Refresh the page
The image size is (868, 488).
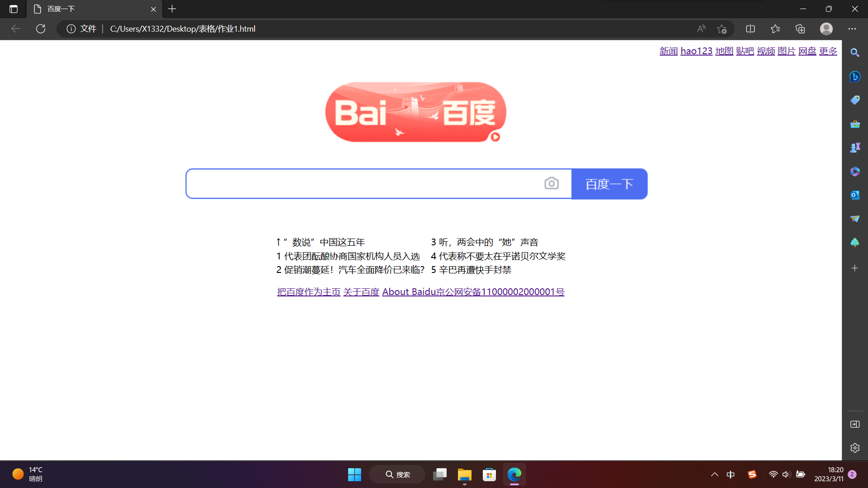pyautogui.click(x=41, y=29)
